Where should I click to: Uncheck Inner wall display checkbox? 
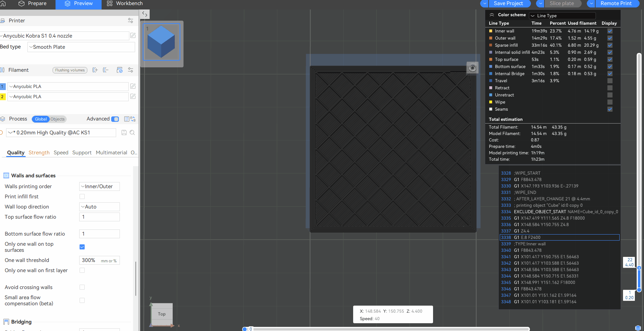click(610, 31)
